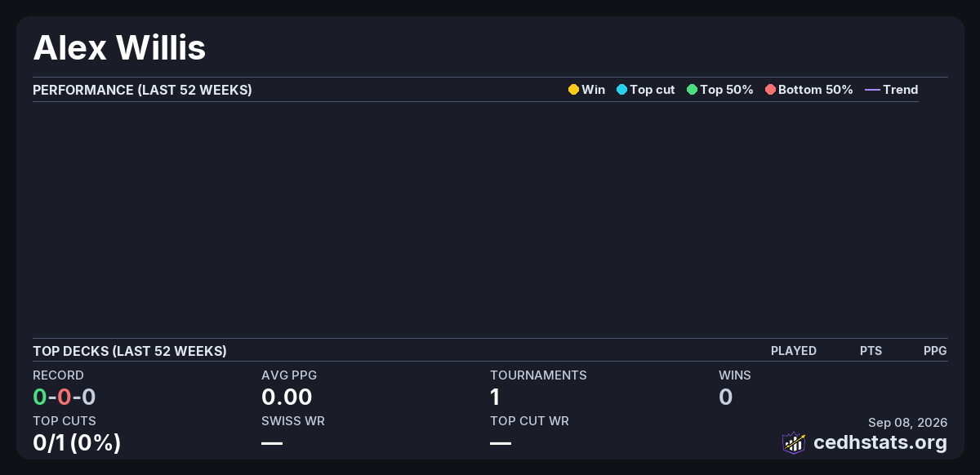Click the 0.00 average PPG value
Viewport: 980px width, 475px height.
(287, 397)
